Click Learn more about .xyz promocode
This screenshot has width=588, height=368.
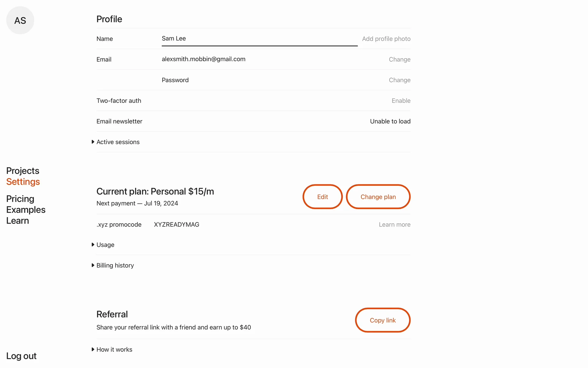[x=394, y=224]
